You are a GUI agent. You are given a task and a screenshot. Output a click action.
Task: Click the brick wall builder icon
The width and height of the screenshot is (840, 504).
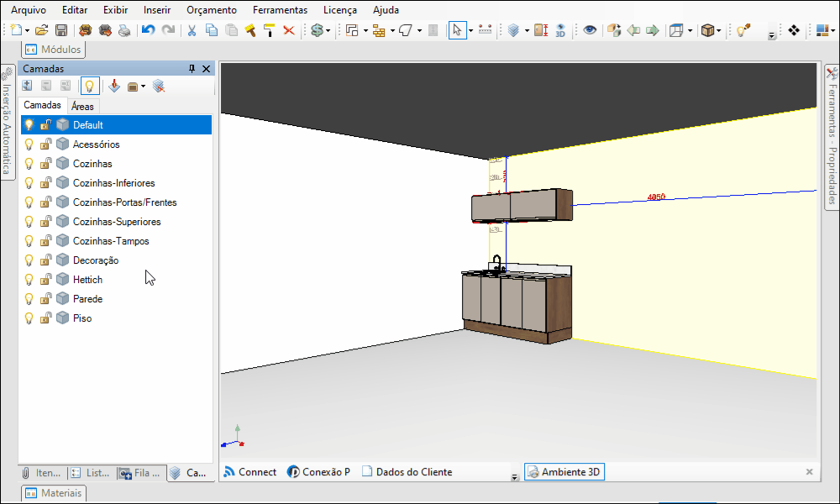[380, 30]
